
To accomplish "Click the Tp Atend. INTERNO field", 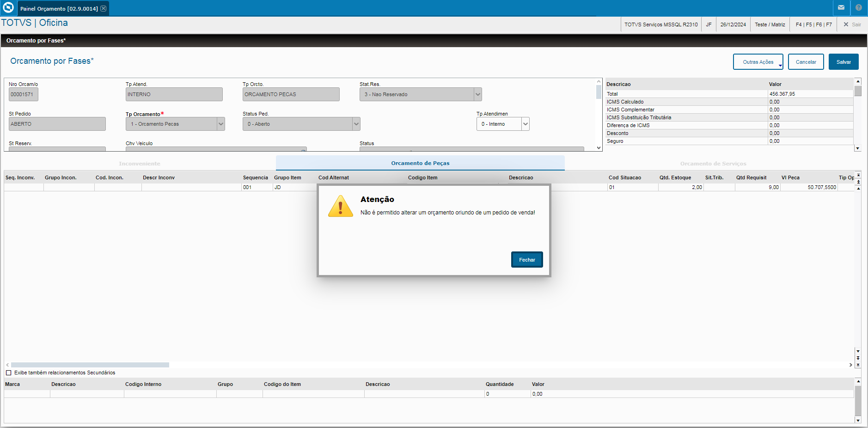I will click(x=174, y=94).
